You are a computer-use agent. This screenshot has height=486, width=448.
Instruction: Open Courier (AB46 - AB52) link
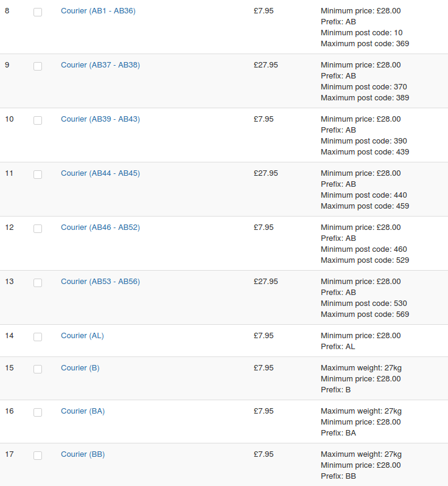click(x=100, y=227)
